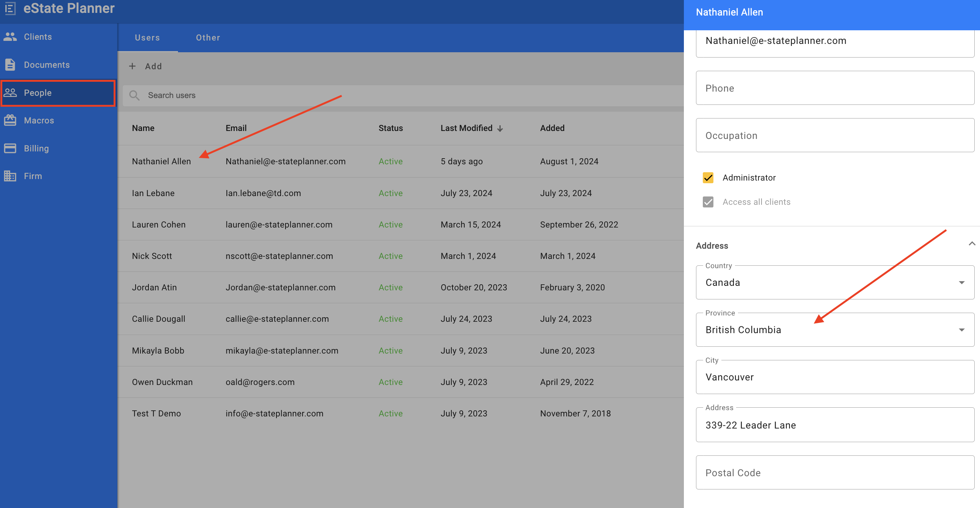Open Clients via its sidebar icon
This screenshot has height=508, width=980.
[10, 37]
